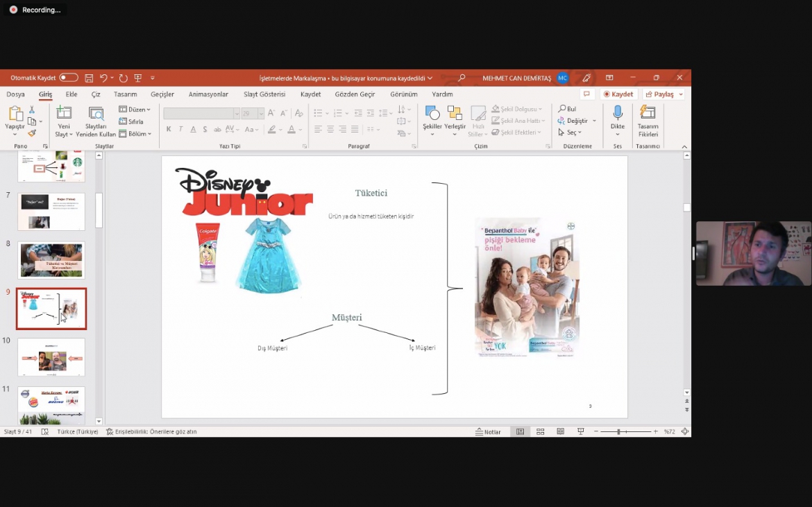
Task: Click the Bul find button
Action: [567, 109]
